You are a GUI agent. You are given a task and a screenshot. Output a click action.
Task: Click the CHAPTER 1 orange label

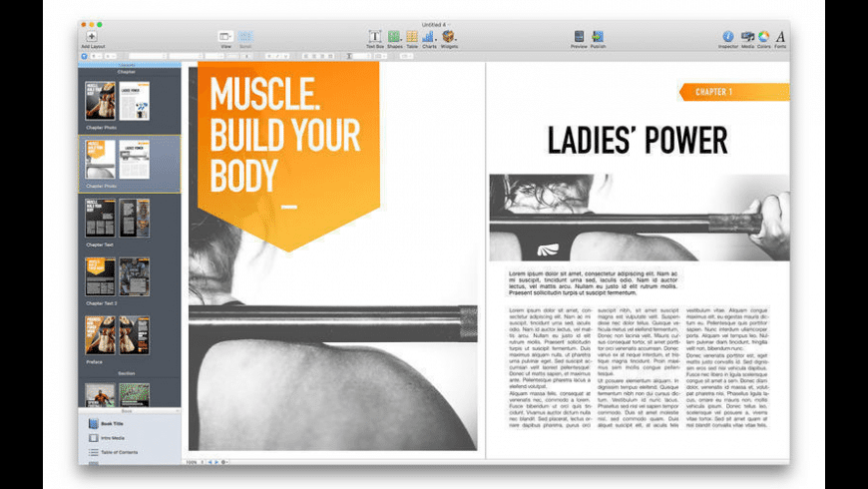click(x=734, y=92)
